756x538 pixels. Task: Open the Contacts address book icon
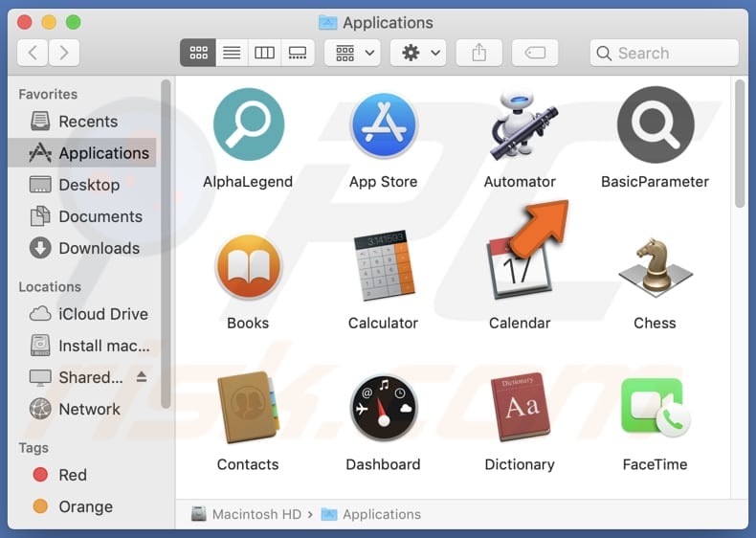248,407
